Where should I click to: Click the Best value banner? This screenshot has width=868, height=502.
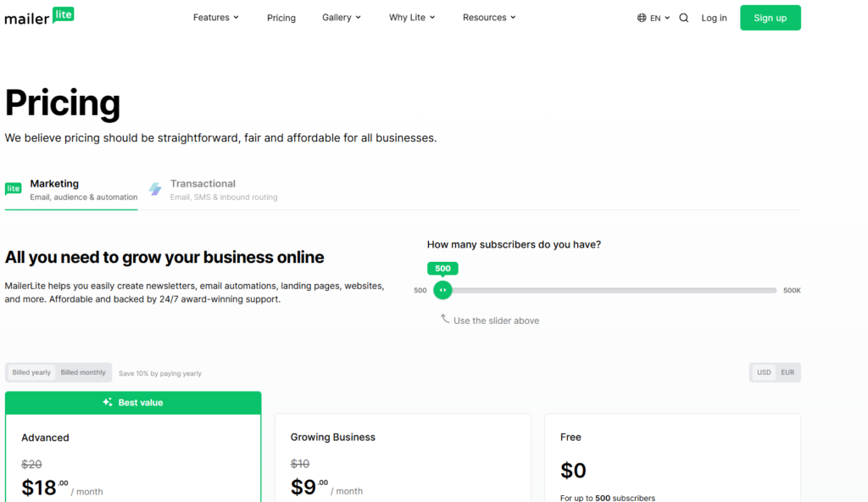click(x=133, y=403)
